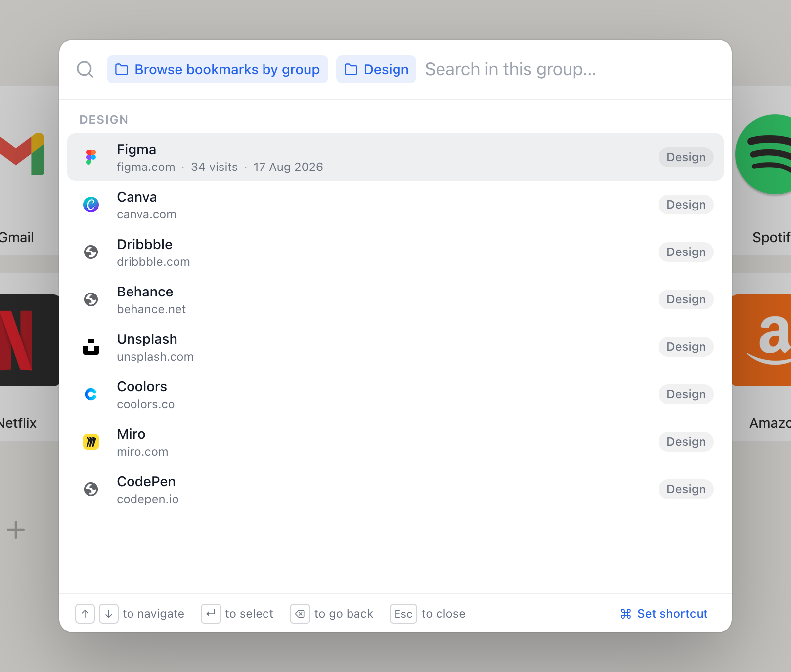Select the Behance bookmark
The image size is (791, 672).
395,299
